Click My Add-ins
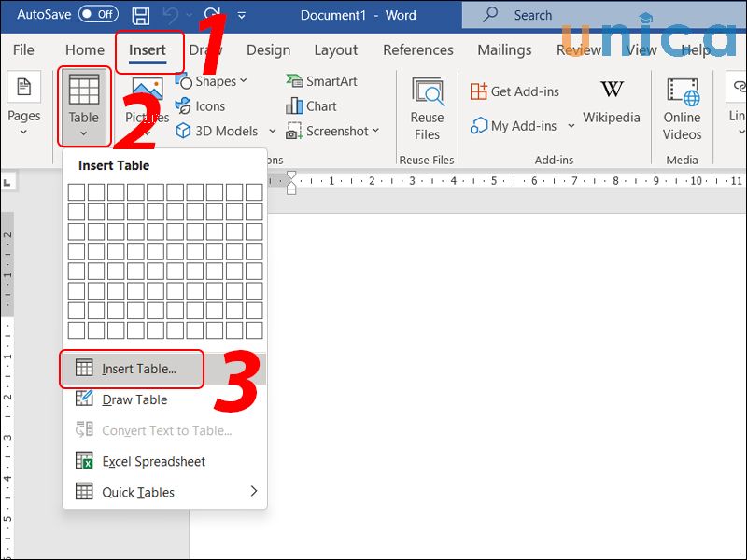747x560 pixels. pos(514,126)
